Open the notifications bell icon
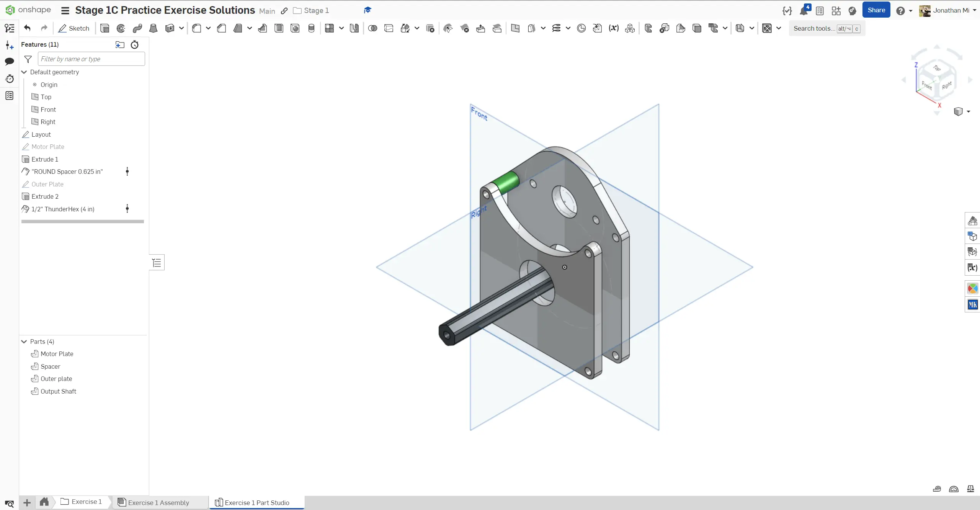980x510 pixels. click(x=804, y=11)
